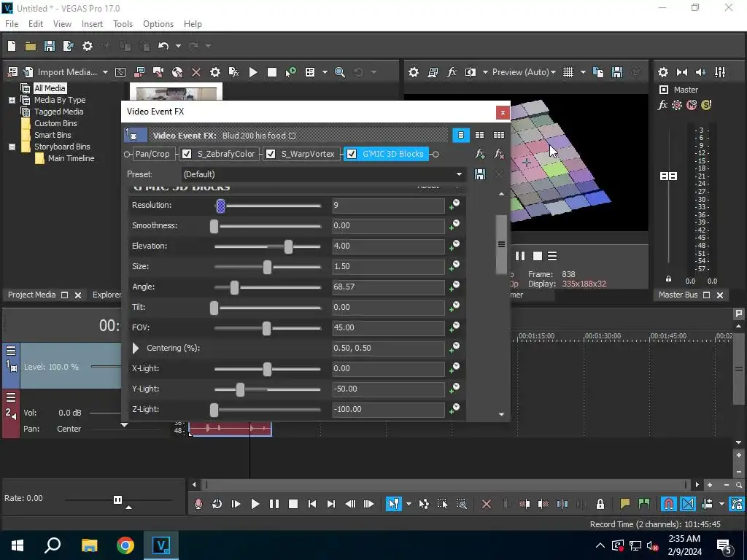Open Preview (Auto) quality dropdown
Viewport: 747px width, 560px height.
pos(524,72)
